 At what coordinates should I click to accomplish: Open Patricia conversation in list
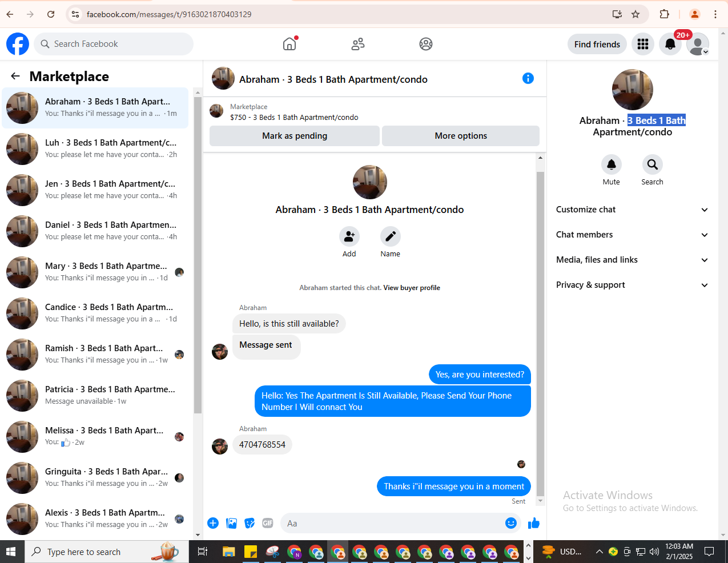[x=95, y=396]
